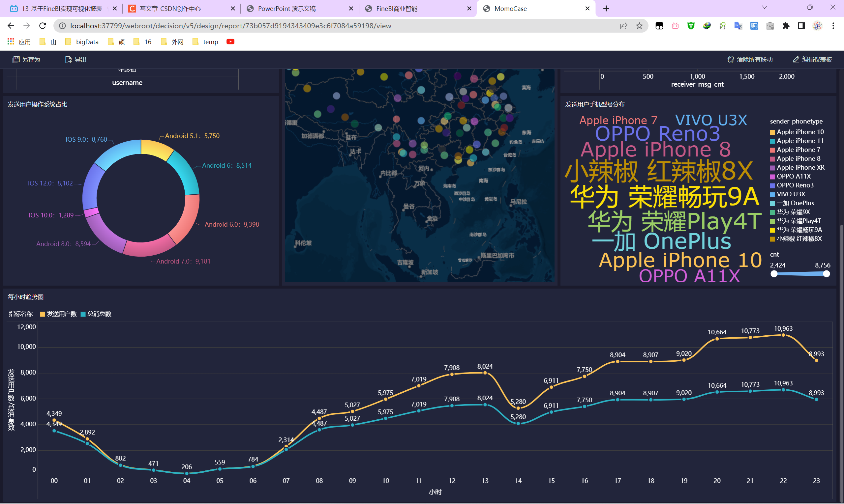The height and width of the screenshot is (504, 844).
Task: Toggle 发送用户数 legend series
Action: [58, 314]
